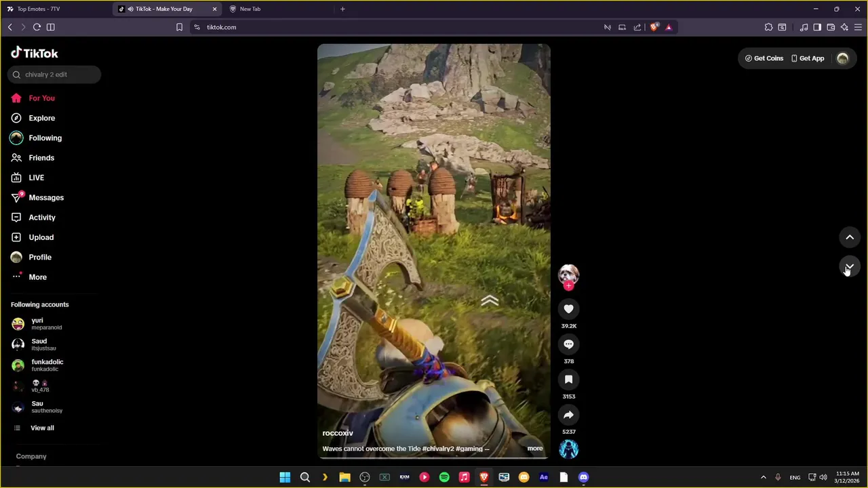This screenshot has width=868, height=488.
Task: Open the Brave Wallet icon
Action: 831,27
